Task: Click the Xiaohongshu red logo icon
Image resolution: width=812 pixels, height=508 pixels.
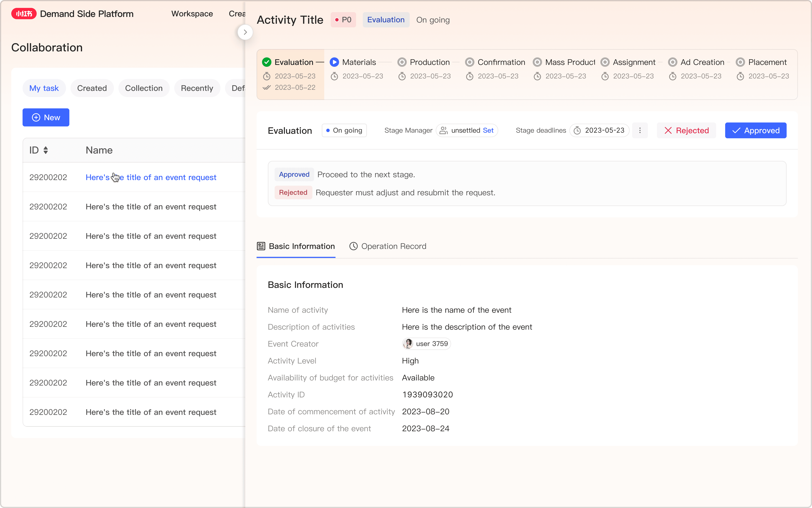Action: tap(24, 14)
